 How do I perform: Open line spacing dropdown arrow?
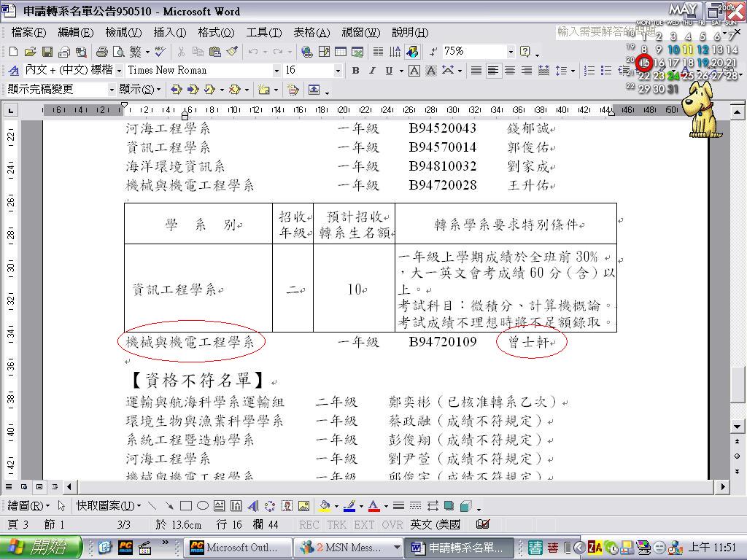573,71
